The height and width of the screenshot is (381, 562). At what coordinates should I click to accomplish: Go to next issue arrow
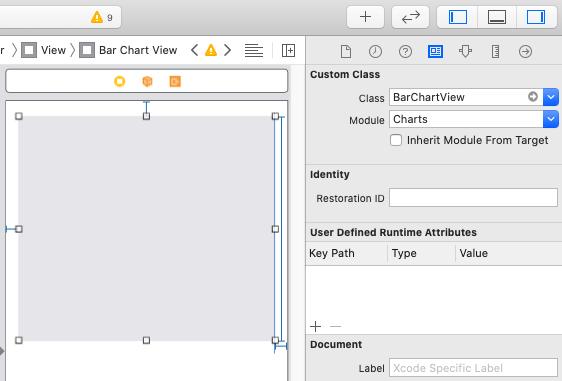pyautogui.click(x=228, y=50)
